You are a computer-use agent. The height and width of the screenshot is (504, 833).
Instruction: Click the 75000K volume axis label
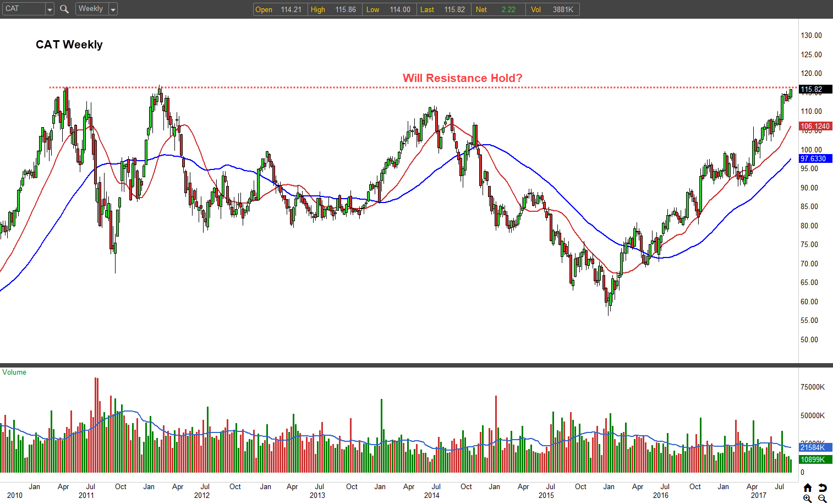[813, 387]
